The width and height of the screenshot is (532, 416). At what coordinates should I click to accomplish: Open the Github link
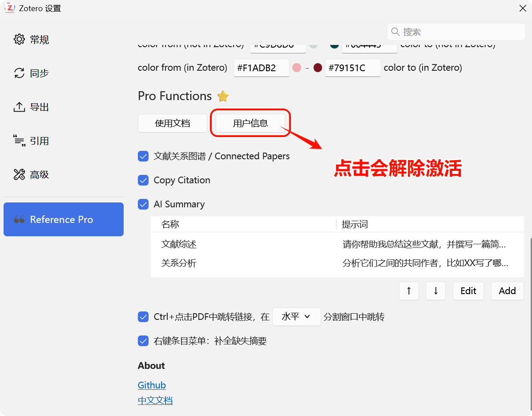(x=152, y=385)
